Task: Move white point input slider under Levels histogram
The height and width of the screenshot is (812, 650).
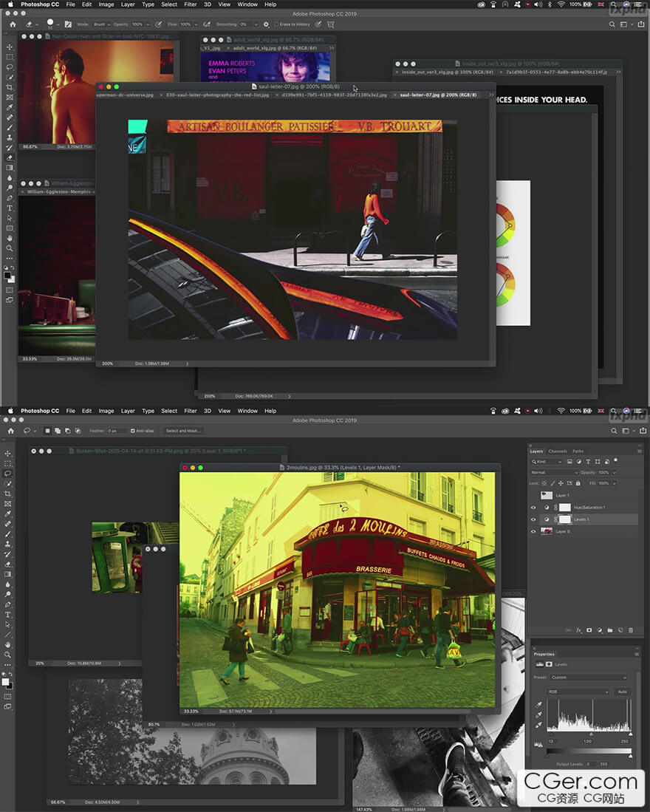Action: click(x=630, y=734)
